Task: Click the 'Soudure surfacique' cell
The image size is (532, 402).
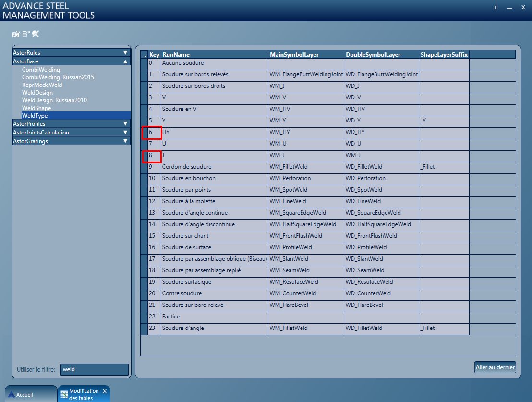Action: pos(215,282)
